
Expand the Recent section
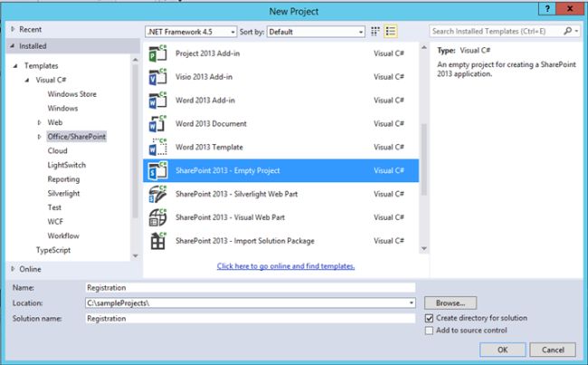pos(13,29)
